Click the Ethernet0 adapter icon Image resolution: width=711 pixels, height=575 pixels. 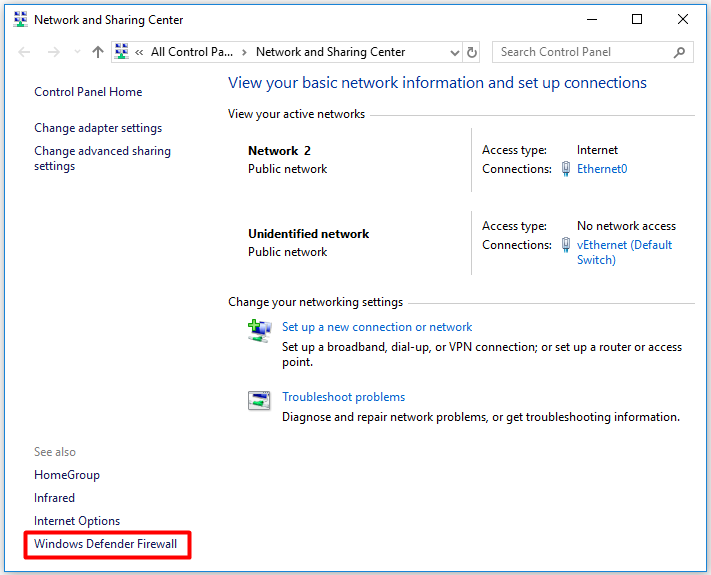566,169
